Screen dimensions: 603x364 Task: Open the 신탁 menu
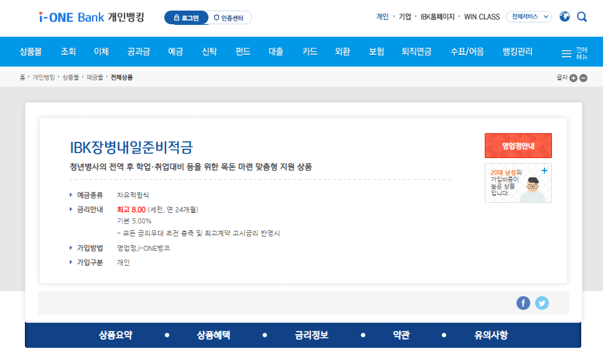click(209, 52)
